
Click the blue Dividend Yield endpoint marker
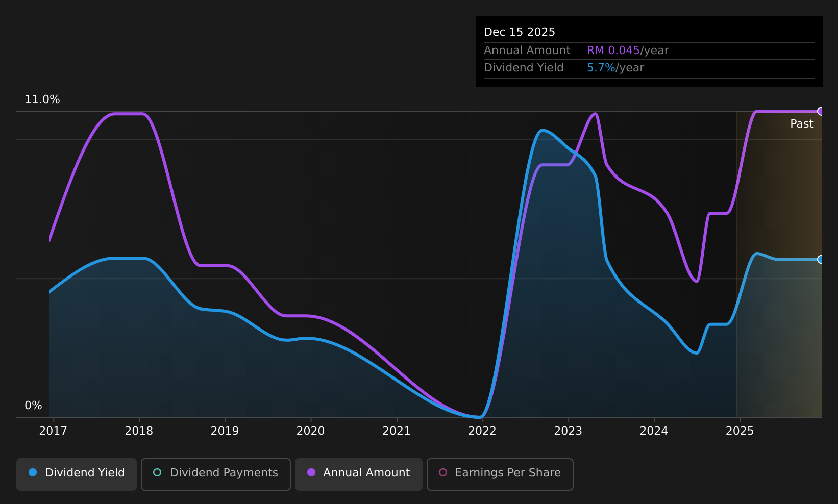click(821, 259)
